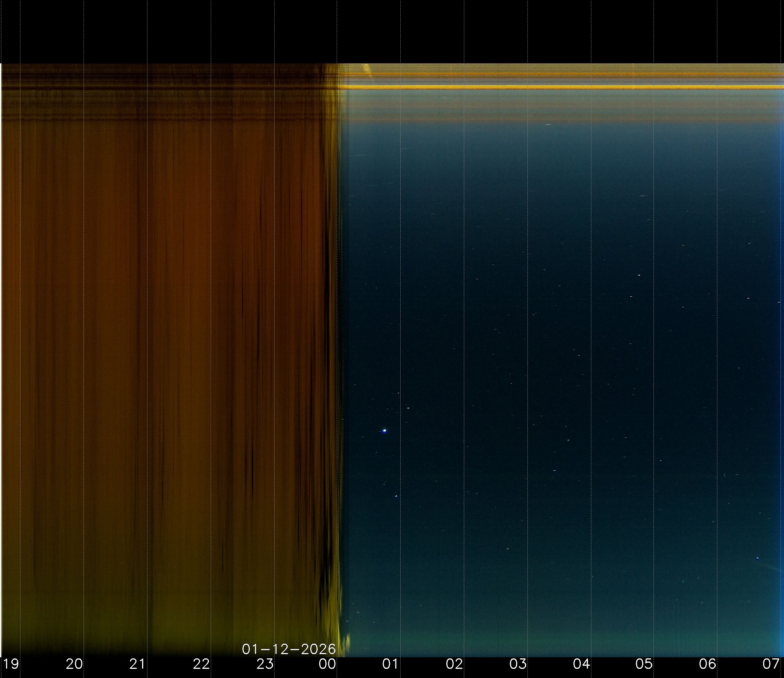Viewport: 784px width, 678px height.
Task: Select the 20 hour tick label
Action: [74, 664]
